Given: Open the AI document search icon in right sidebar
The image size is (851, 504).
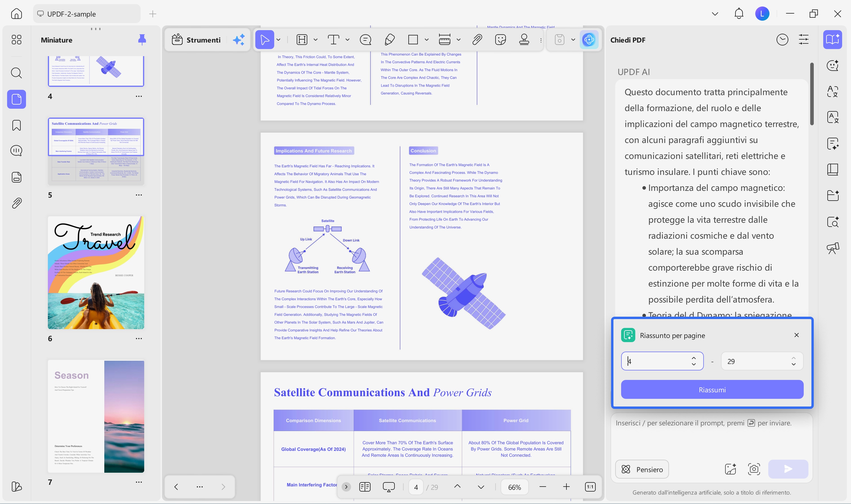Looking at the screenshot, I should 832,222.
